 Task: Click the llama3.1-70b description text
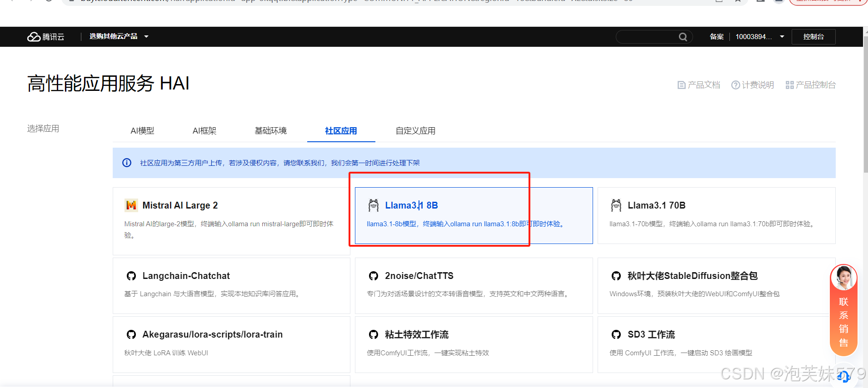click(712, 224)
